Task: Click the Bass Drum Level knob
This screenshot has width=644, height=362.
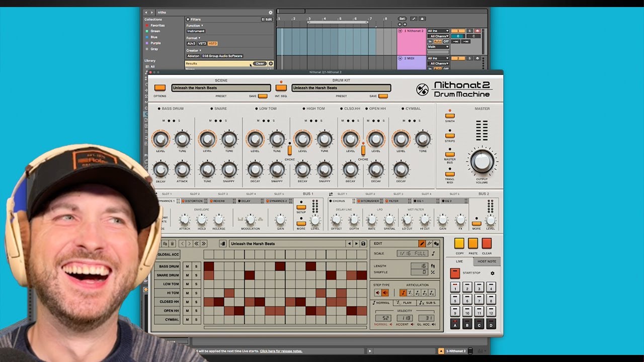Action: tap(160, 139)
